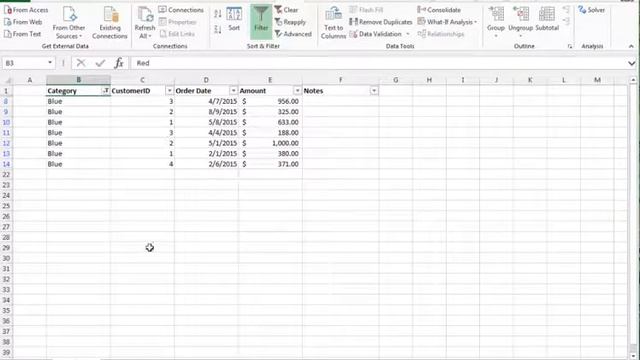Open the Sort dialog
This screenshot has height=360, width=640.
pyautogui.click(x=234, y=19)
